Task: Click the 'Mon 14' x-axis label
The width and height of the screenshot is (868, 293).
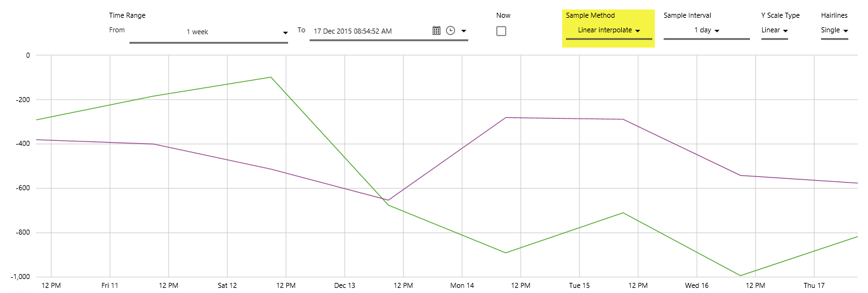Action: click(x=462, y=285)
